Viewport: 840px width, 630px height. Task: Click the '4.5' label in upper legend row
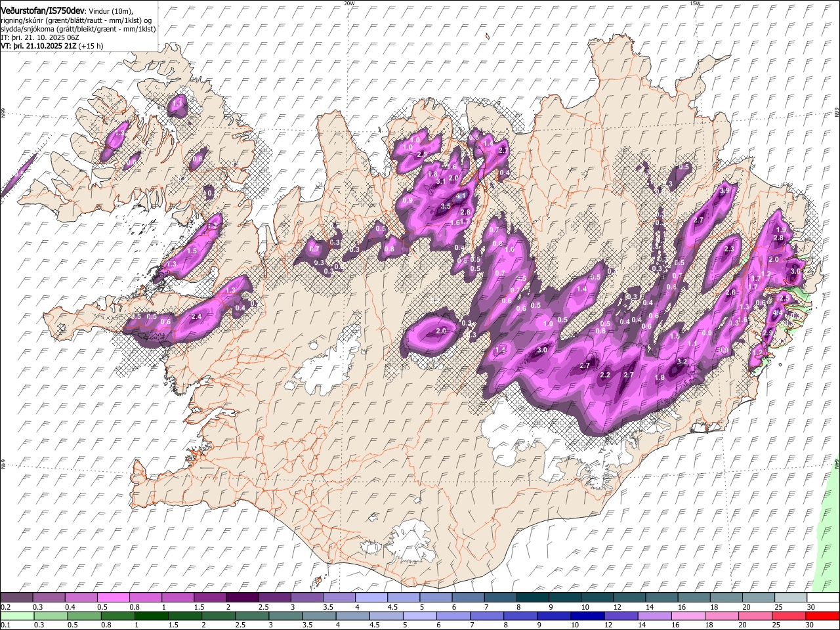click(392, 607)
